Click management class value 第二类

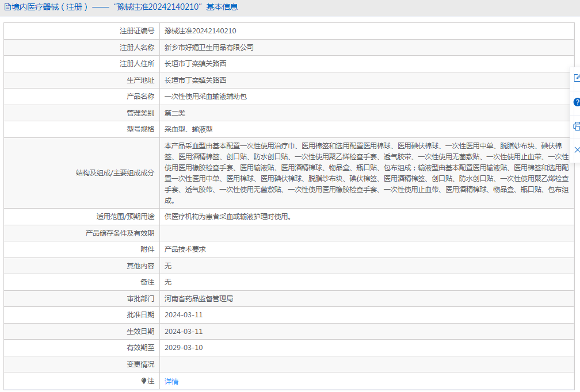click(x=175, y=113)
